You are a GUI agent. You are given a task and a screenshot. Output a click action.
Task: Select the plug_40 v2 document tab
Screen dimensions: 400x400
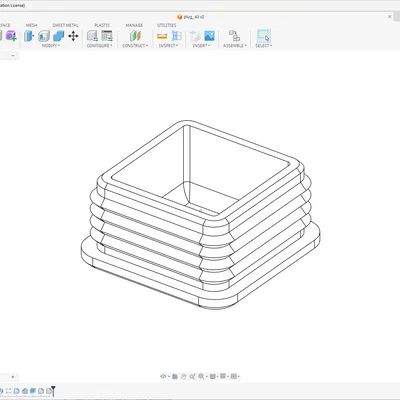191,17
